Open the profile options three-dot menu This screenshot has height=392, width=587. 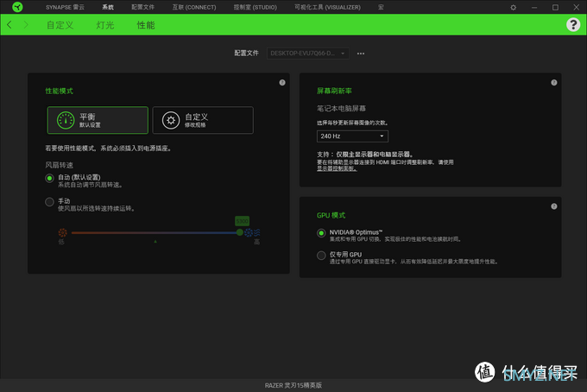[x=361, y=54]
